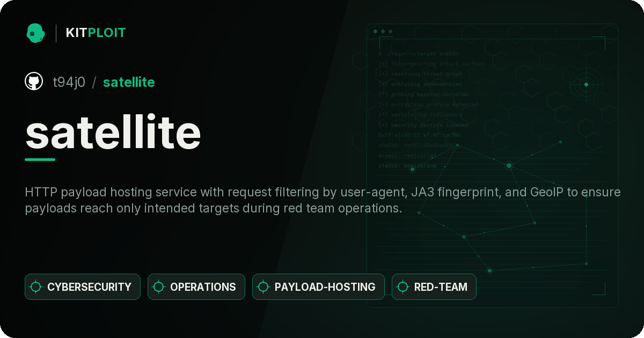
Task: Select the PAYLOAD-HOSTING tag
Action: pyautogui.click(x=318, y=287)
